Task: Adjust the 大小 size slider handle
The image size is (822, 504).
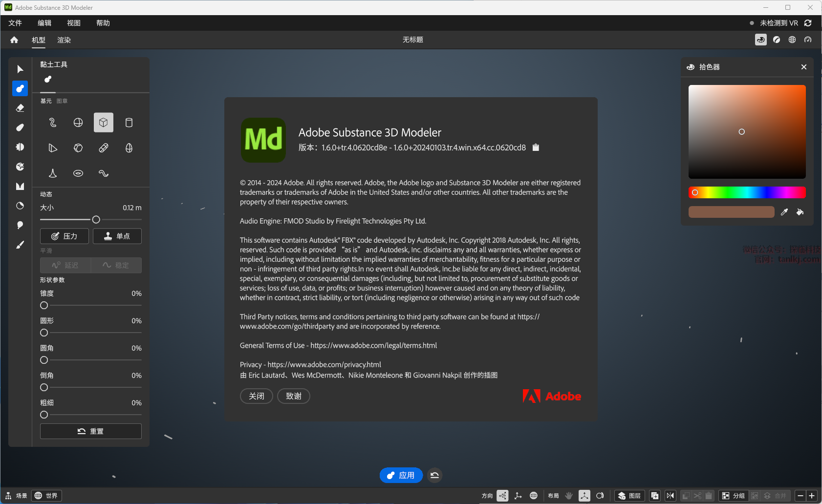Action: click(96, 220)
